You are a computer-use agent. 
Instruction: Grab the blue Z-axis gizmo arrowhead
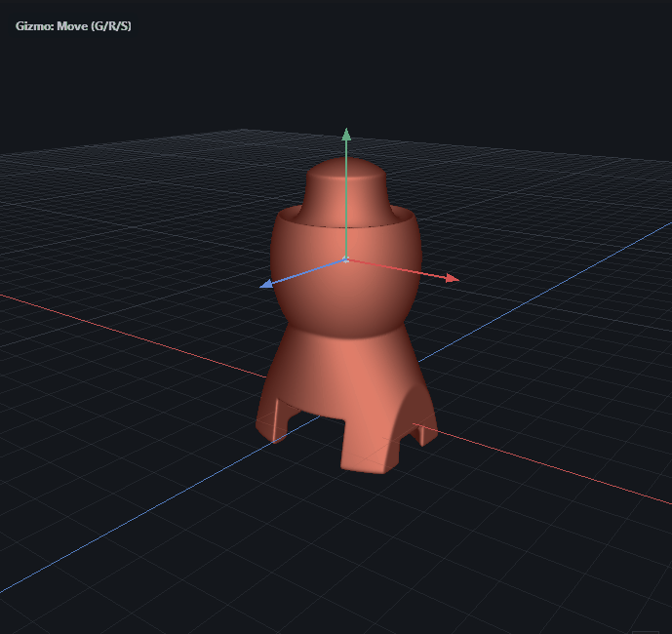[x=265, y=286]
